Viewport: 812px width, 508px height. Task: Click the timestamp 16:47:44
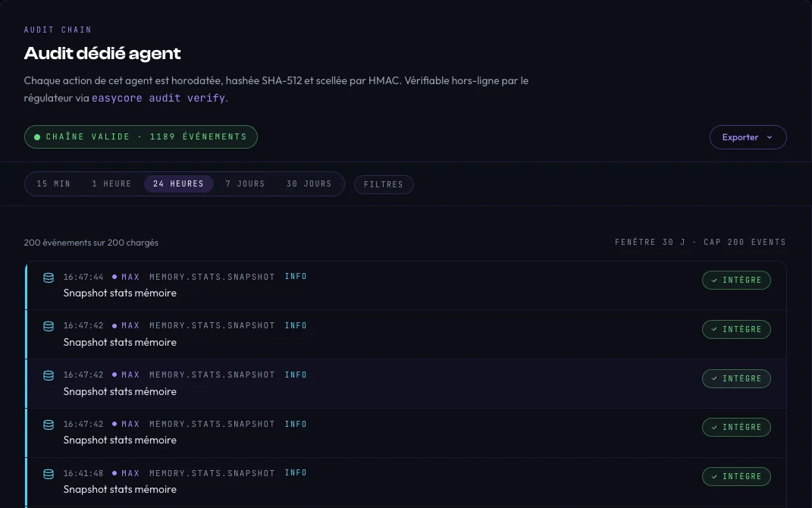coord(83,277)
